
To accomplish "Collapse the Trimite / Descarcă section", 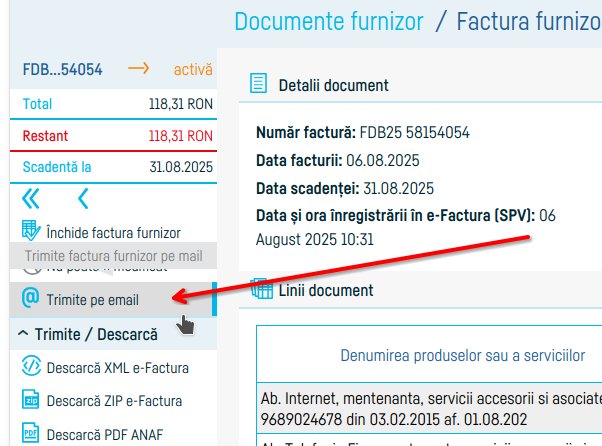I will coord(22,333).
